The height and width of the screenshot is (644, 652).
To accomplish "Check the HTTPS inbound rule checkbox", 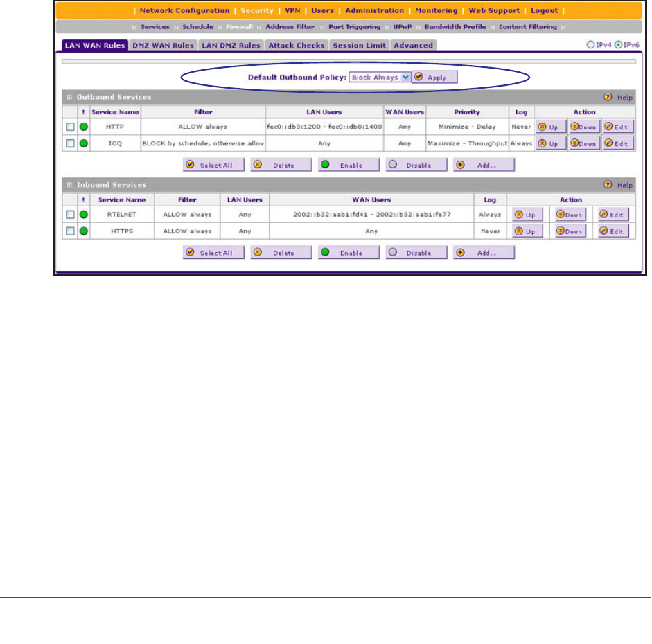I will (70, 231).
